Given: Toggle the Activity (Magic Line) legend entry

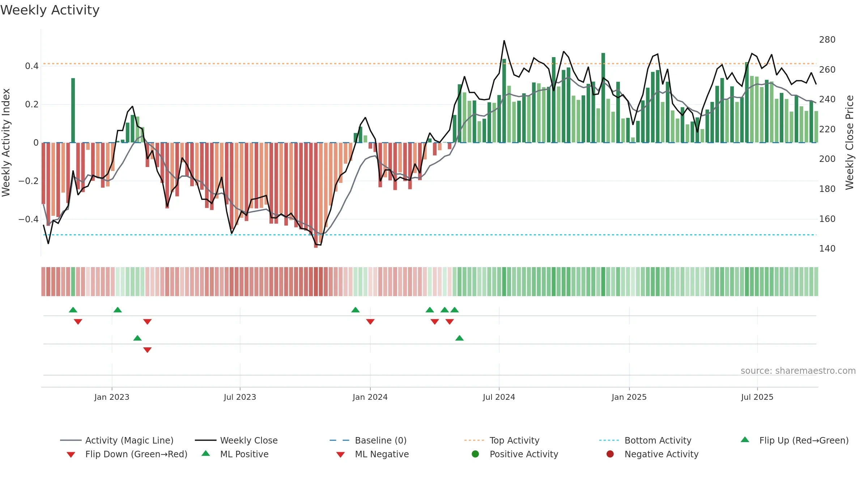Looking at the screenshot, I should 116,440.
